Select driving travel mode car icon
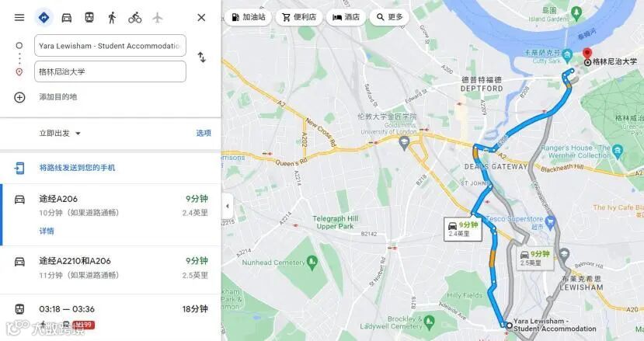Image resolution: width=644 pixels, height=341 pixels. 67,18
